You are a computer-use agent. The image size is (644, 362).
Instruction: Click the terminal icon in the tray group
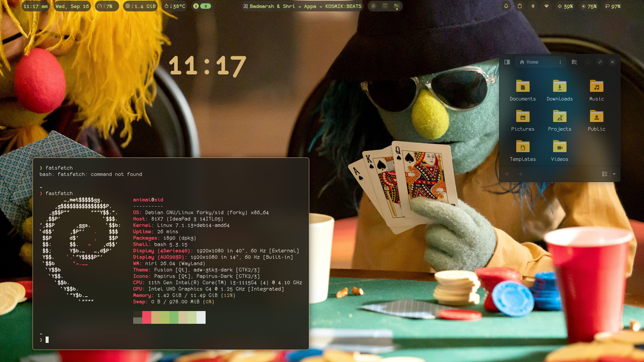(396, 6)
